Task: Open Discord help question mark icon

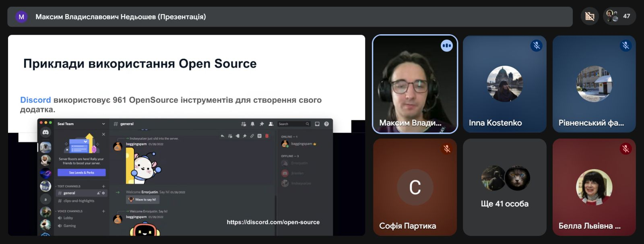Action: coord(326,124)
